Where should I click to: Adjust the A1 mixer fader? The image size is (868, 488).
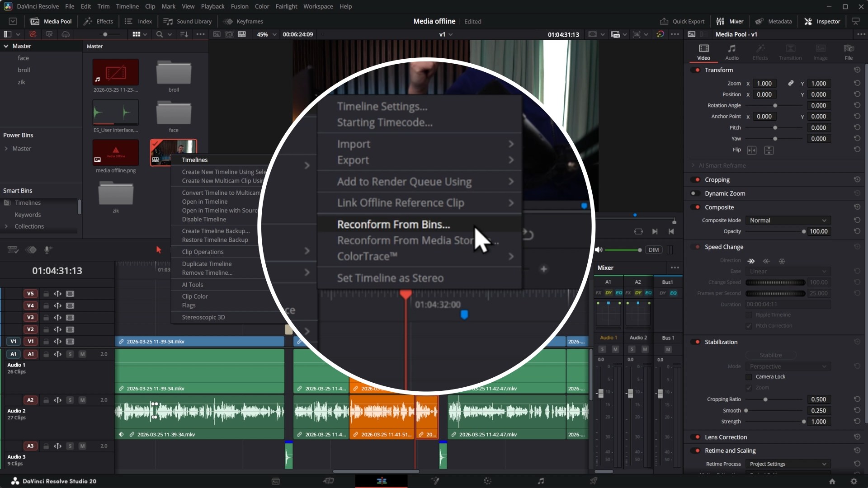[x=601, y=394]
